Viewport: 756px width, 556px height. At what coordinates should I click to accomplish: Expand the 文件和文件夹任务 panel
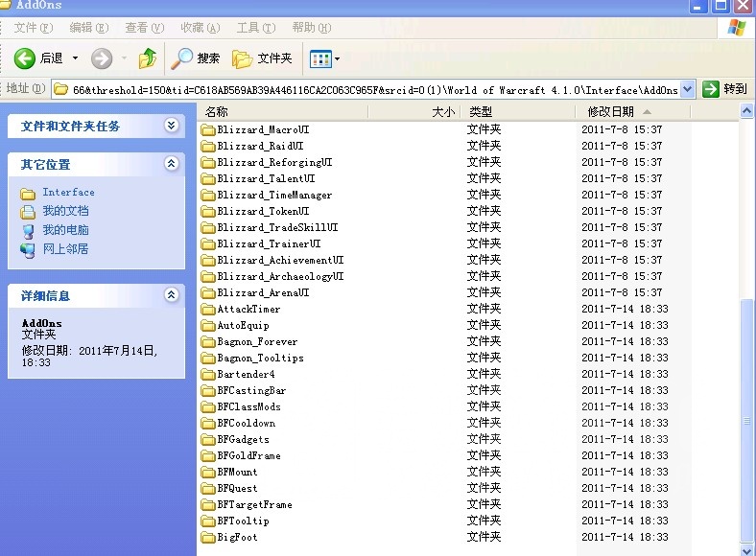pos(171,126)
